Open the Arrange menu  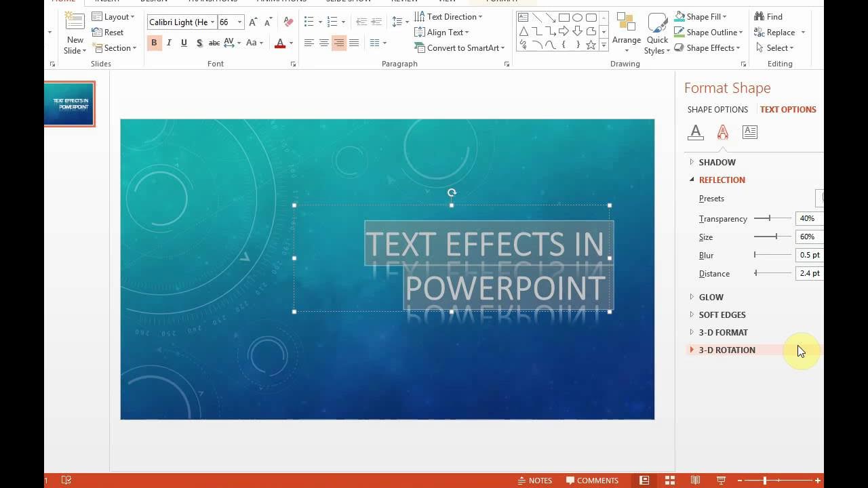626,33
